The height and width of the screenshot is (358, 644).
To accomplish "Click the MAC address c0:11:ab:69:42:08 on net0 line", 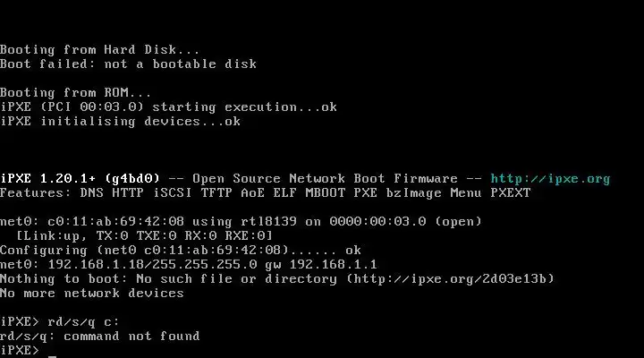I will (x=115, y=222).
